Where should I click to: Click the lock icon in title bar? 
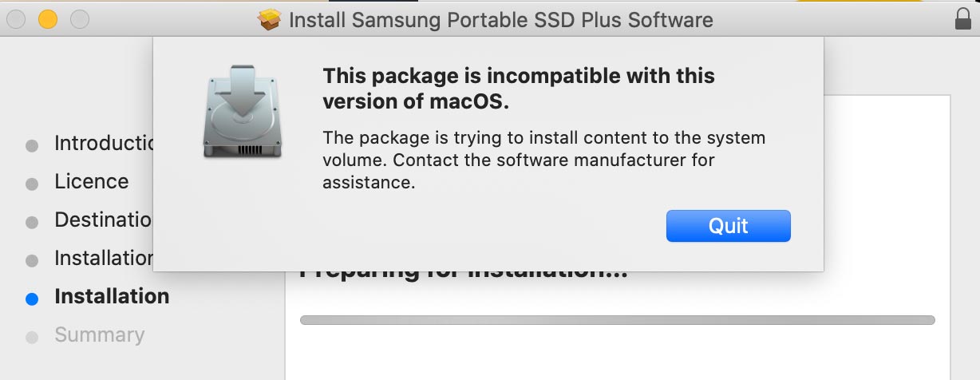tap(963, 19)
